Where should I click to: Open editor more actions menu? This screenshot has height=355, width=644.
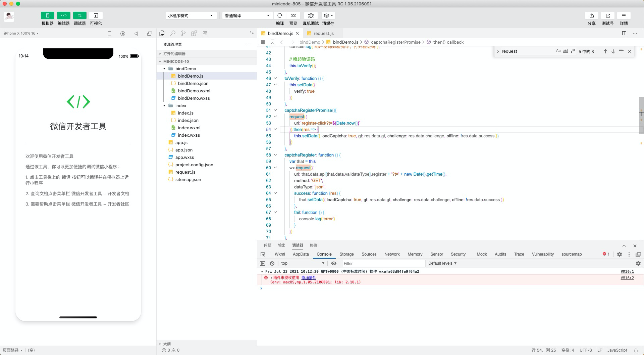coord(635,33)
